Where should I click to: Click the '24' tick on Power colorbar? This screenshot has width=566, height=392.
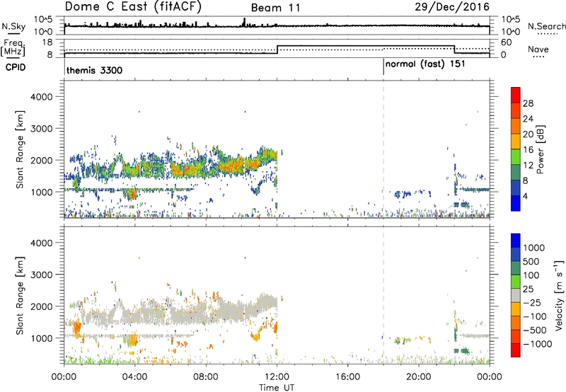[x=528, y=119]
